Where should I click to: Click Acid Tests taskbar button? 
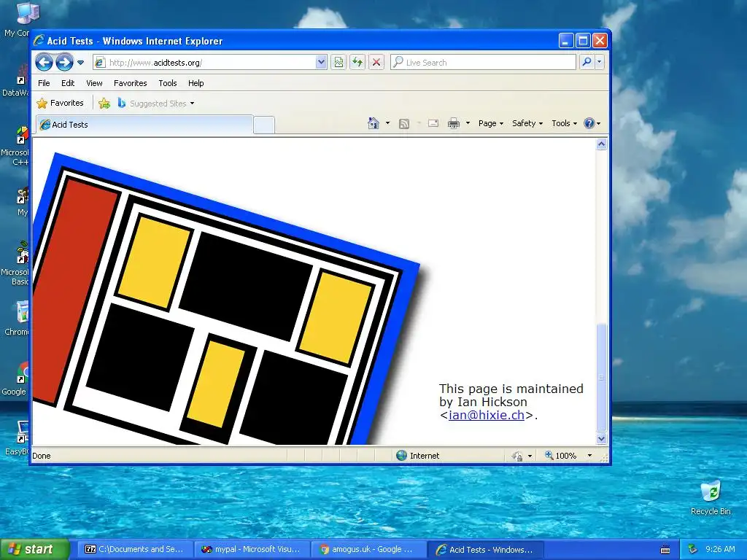click(485, 550)
